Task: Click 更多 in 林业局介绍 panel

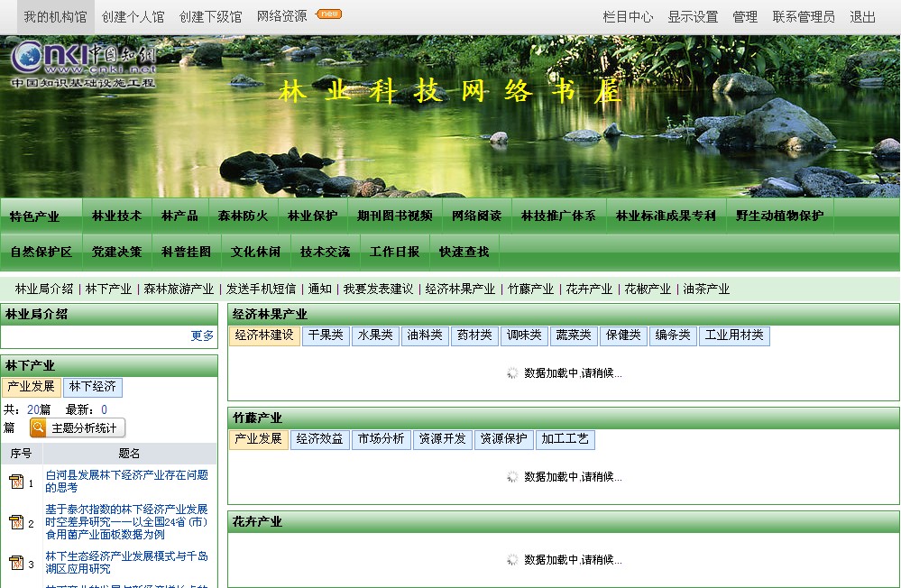Action: click(202, 335)
